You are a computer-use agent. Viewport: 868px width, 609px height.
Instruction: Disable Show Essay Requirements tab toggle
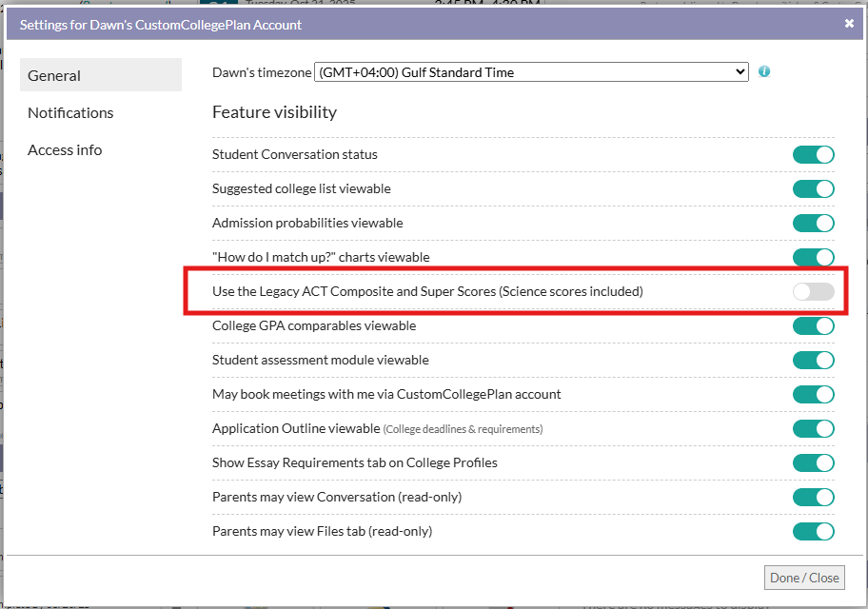click(x=813, y=463)
